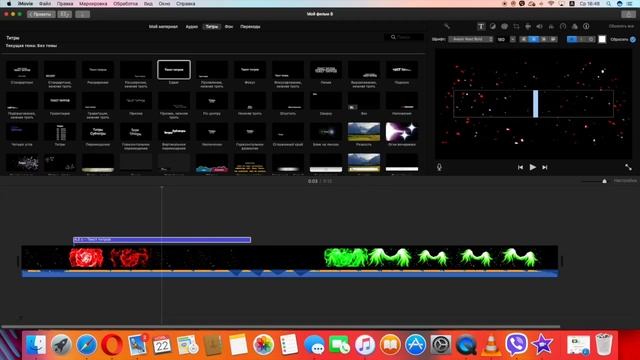Click the magic wand auto-enhance icon
Viewport: 640px width, 360px height.
click(x=447, y=26)
